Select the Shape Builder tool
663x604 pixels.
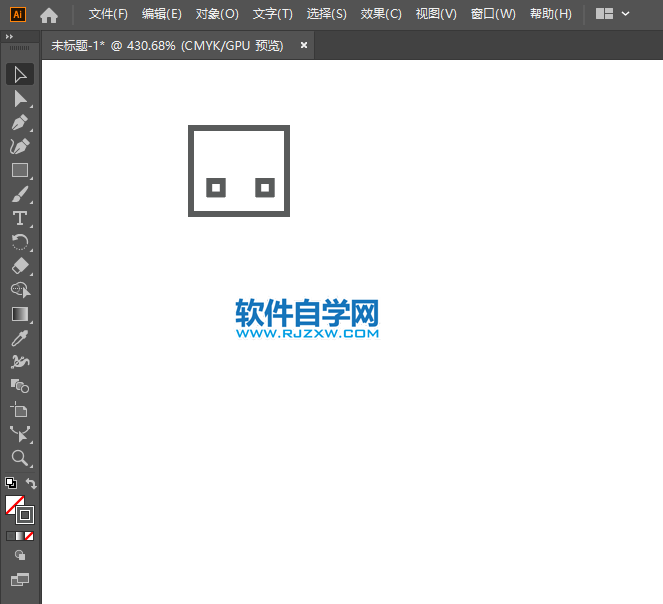pos(20,290)
